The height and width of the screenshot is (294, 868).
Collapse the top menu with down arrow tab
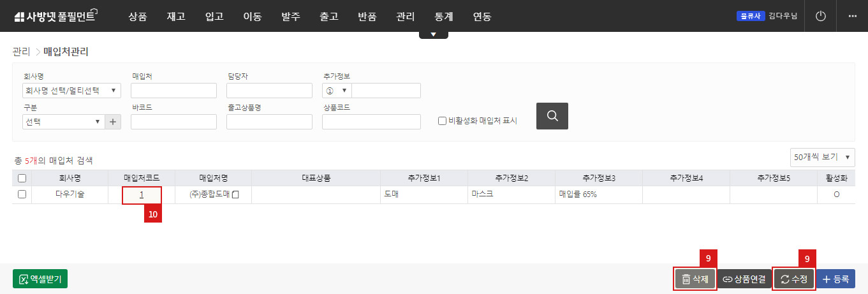pyautogui.click(x=434, y=34)
